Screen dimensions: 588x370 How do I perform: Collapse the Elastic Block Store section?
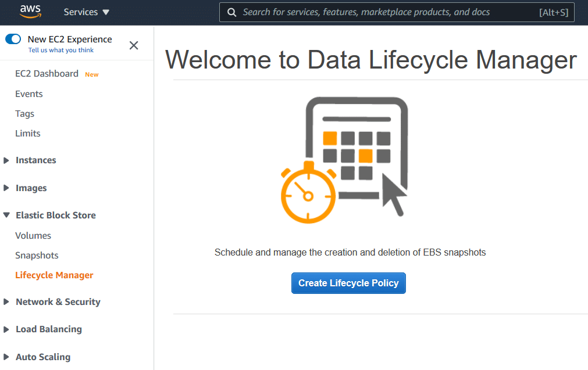pos(6,215)
